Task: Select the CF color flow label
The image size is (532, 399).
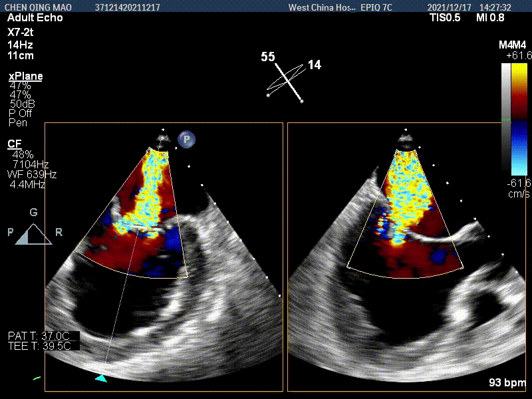Action: (14, 144)
